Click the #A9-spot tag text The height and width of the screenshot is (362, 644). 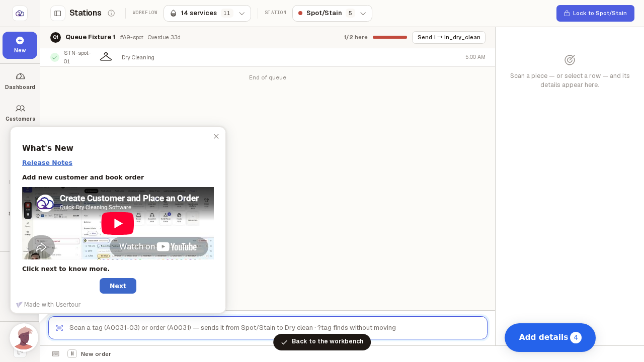tap(132, 37)
